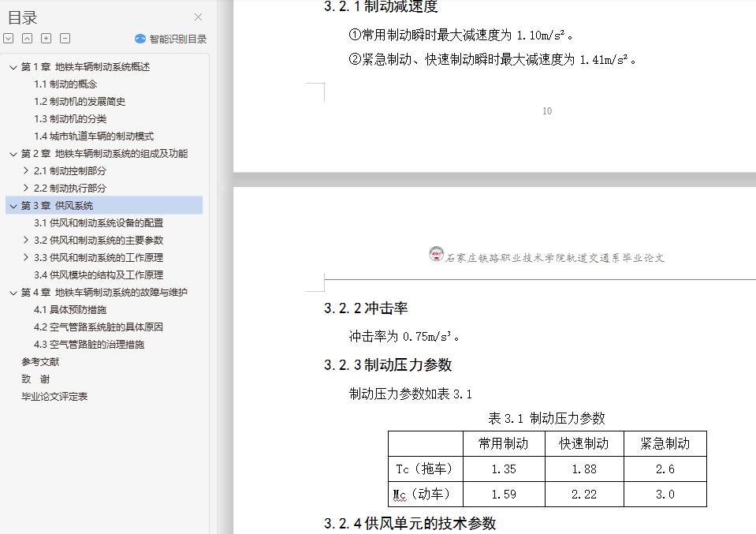The image size is (756, 534).
Task: Go to 3.1 供风和制动系统设备的配置
Action: click(99, 223)
